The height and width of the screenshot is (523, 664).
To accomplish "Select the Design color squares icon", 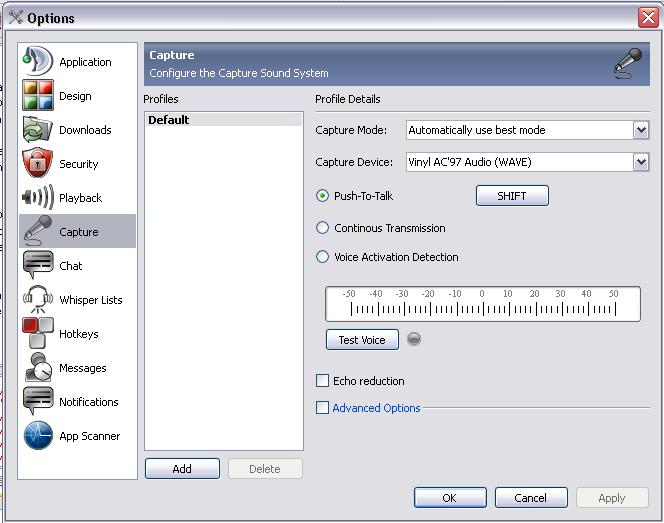I will (x=38, y=95).
